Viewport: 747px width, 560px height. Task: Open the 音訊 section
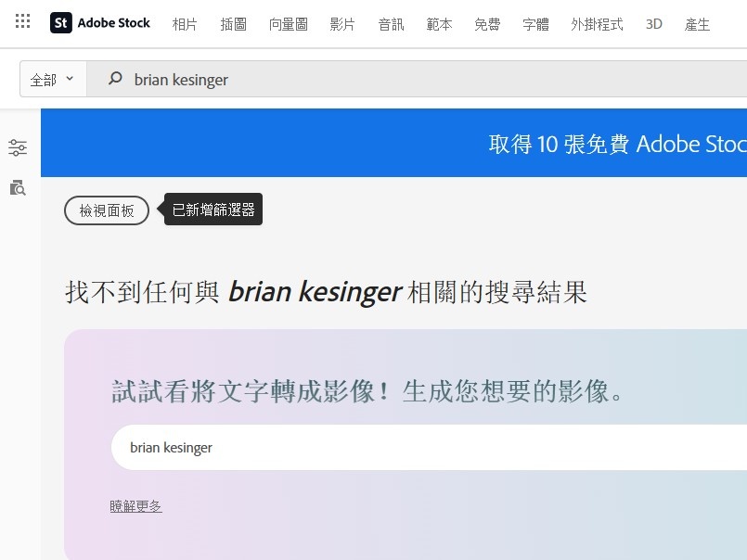[391, 24]
